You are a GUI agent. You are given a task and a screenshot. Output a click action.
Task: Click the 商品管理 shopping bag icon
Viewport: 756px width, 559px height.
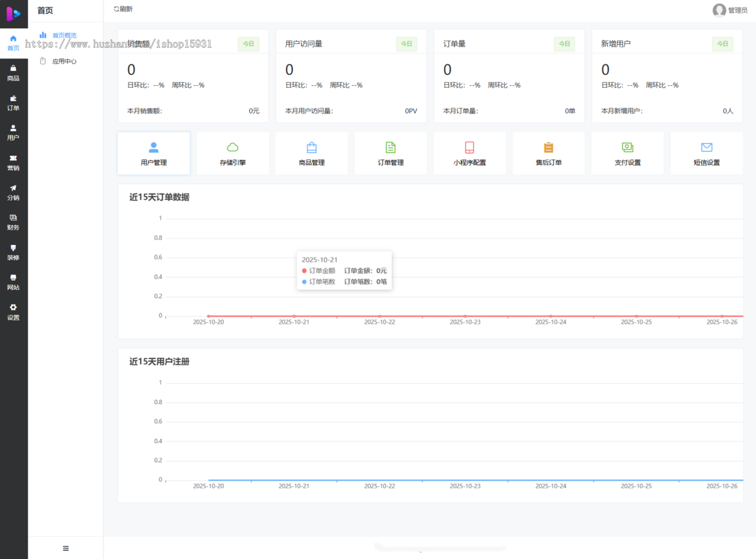click(x=312, y=147)
